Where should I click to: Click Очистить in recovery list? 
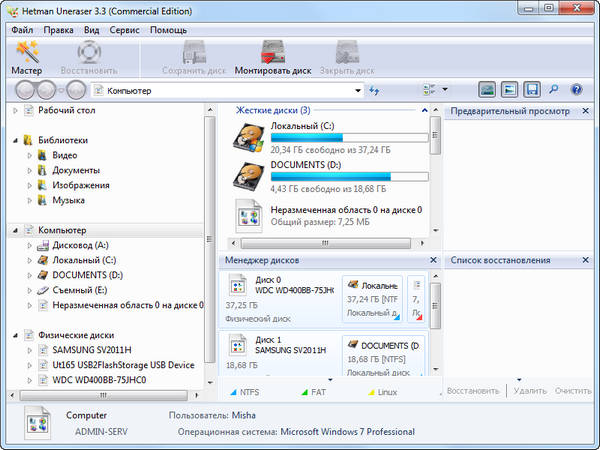point(573,391)
